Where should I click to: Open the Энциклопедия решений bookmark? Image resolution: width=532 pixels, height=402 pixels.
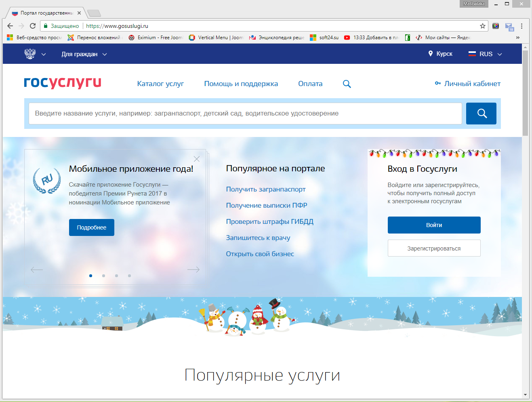(x=277, y=38)
